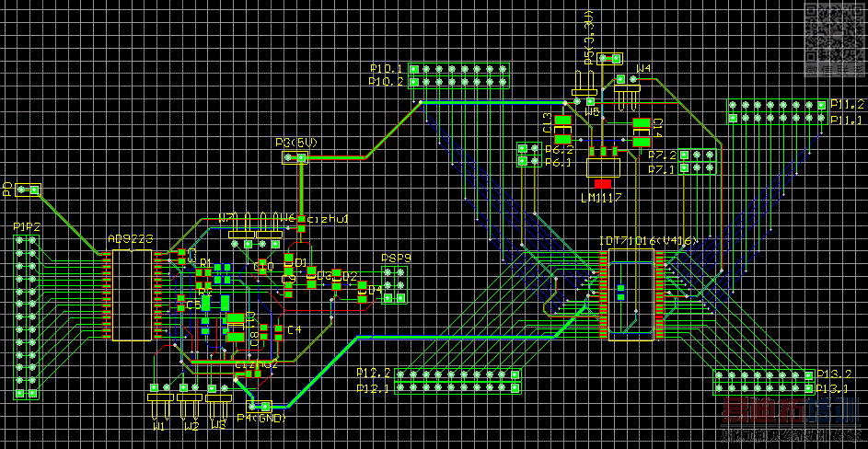Click the P6.2 header label

coord(559,150)
